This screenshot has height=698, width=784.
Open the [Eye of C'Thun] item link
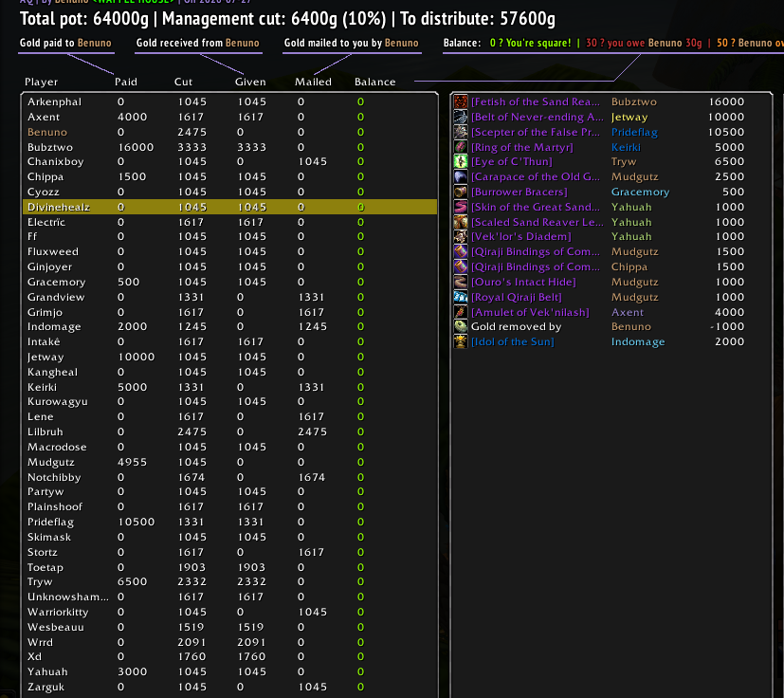tap(512, 161)
